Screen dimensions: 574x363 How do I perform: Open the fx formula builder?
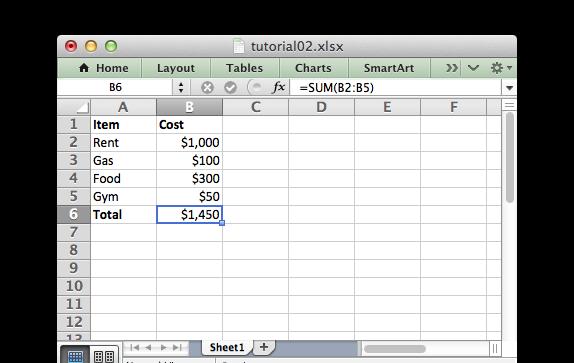[x=279, y=87]
